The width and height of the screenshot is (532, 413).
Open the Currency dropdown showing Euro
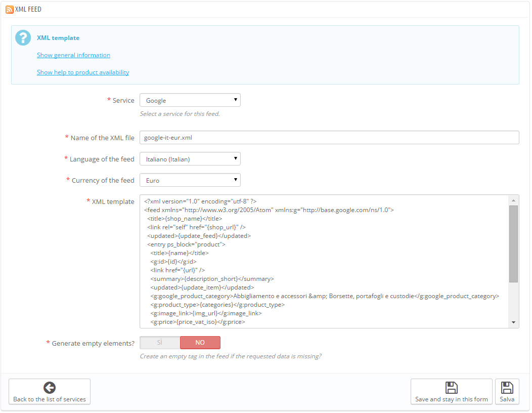tap(190, 180)
